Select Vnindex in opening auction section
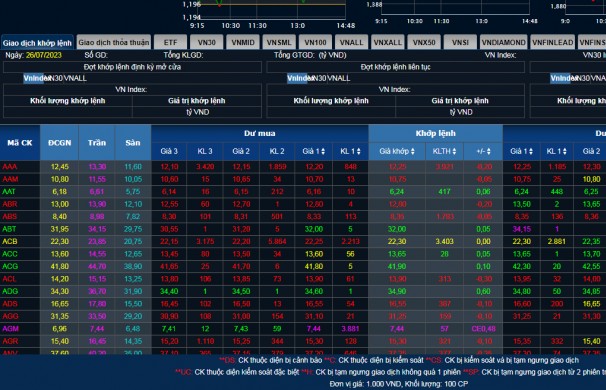Image resolution: width=606 pixels, height=390 pixels. click(x=34, y=78)
